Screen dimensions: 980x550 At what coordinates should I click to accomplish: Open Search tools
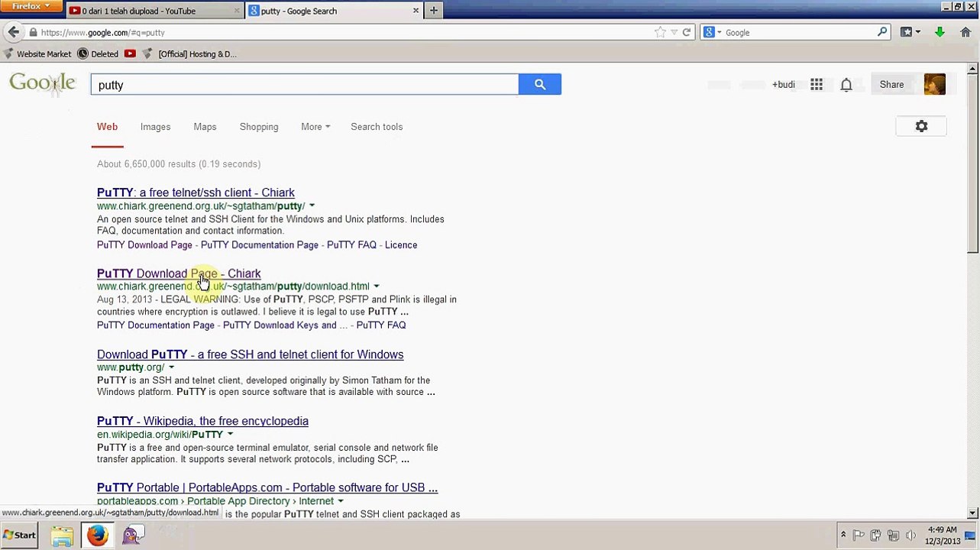tap(377, 127)
